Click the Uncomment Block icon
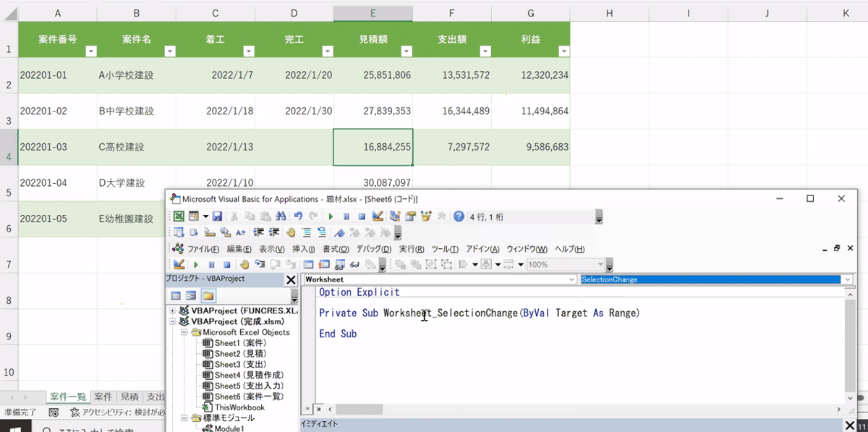 coord(322,232)
